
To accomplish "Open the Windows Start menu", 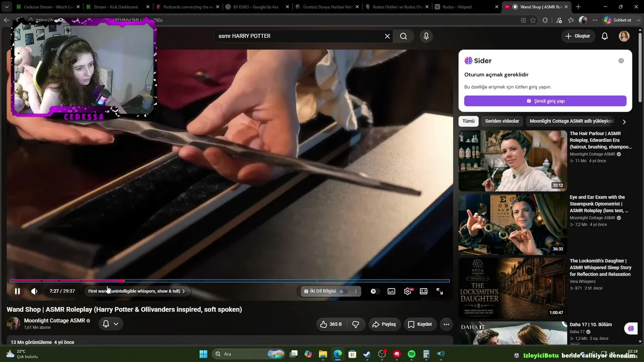I will coord(203,354).
